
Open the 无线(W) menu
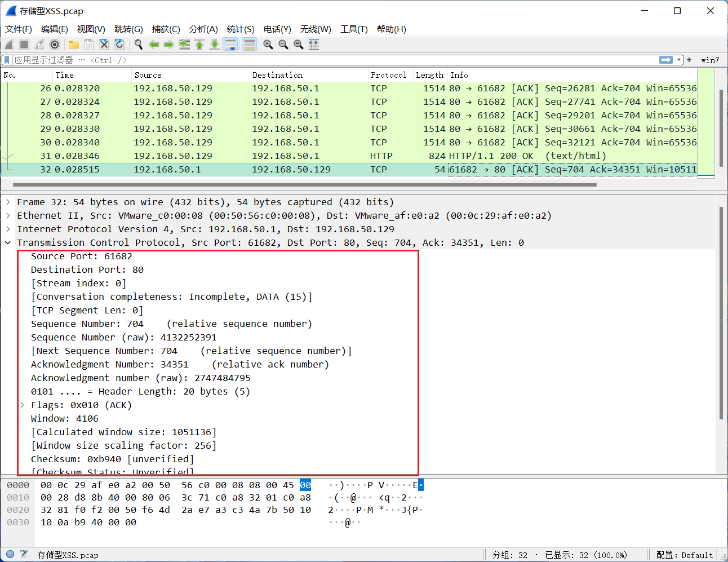coord(316,29)
